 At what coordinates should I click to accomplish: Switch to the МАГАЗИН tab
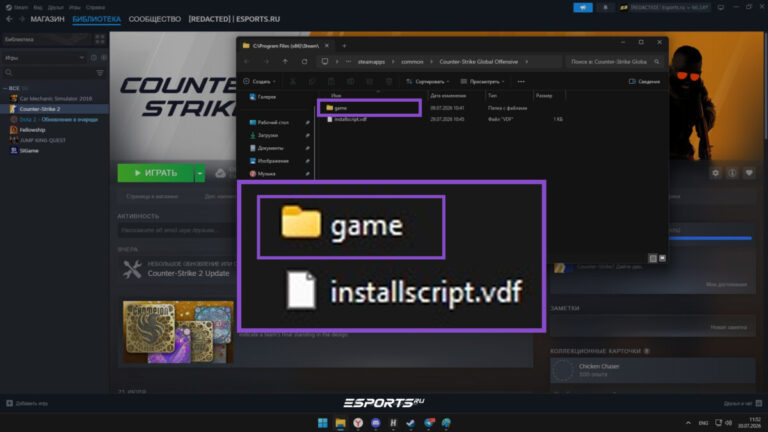48,19
